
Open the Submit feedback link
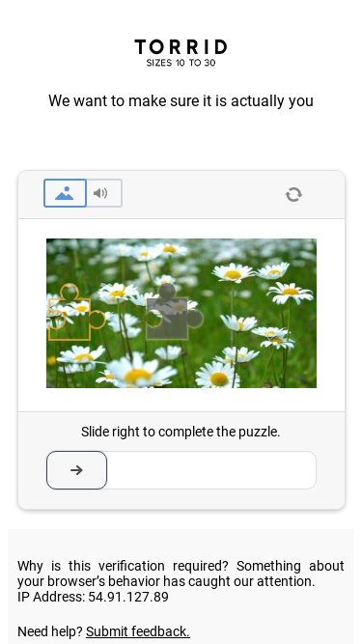138,631
